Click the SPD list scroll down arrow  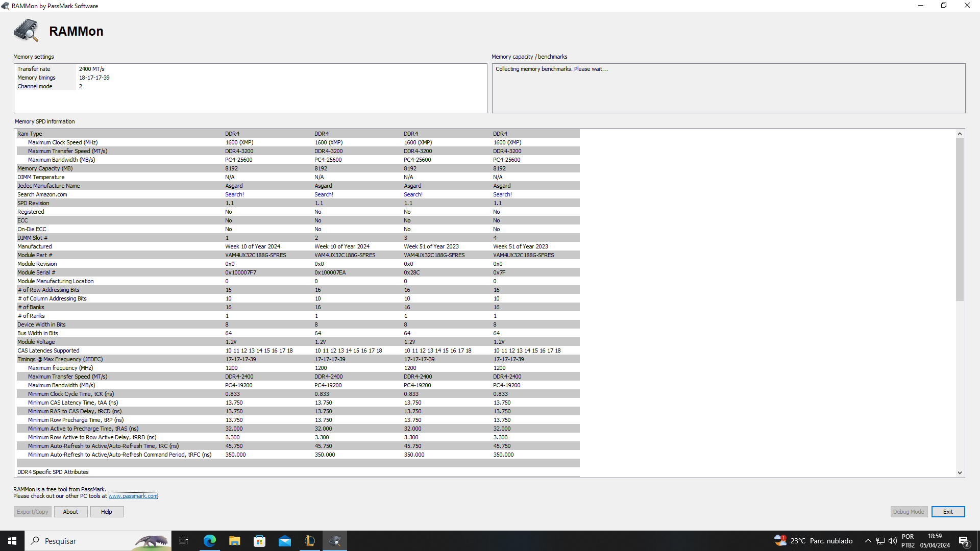point(960,473)
